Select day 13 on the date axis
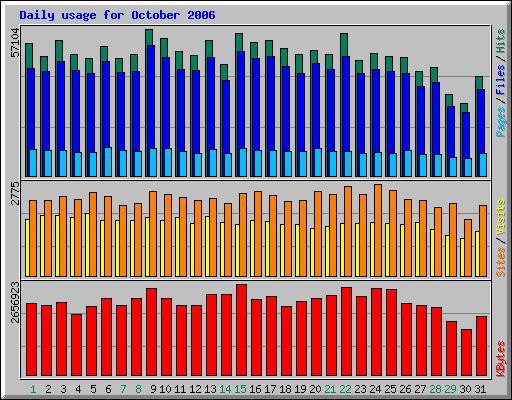Screen dimensions: 512x400 pyautogui.click(x=210, y=389)
